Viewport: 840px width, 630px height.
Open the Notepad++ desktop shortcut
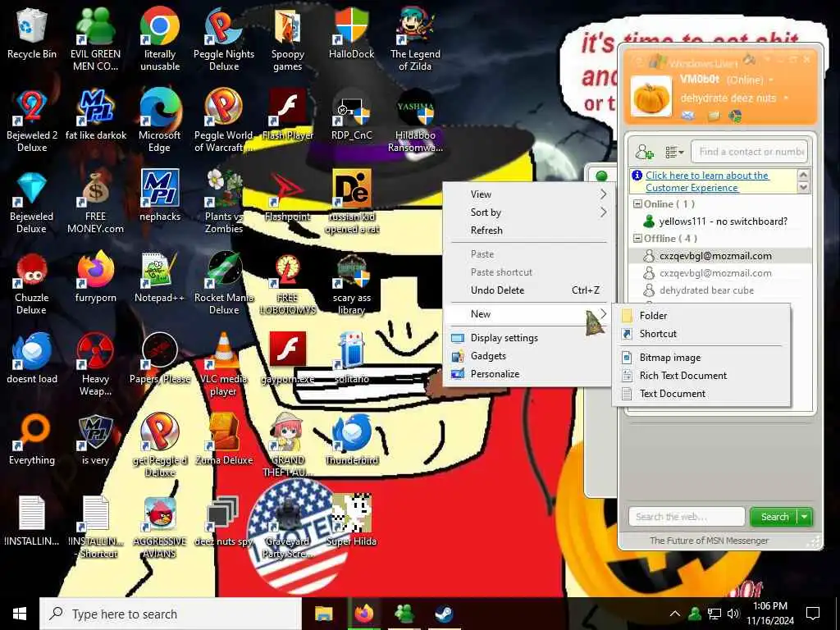[160, 276]
